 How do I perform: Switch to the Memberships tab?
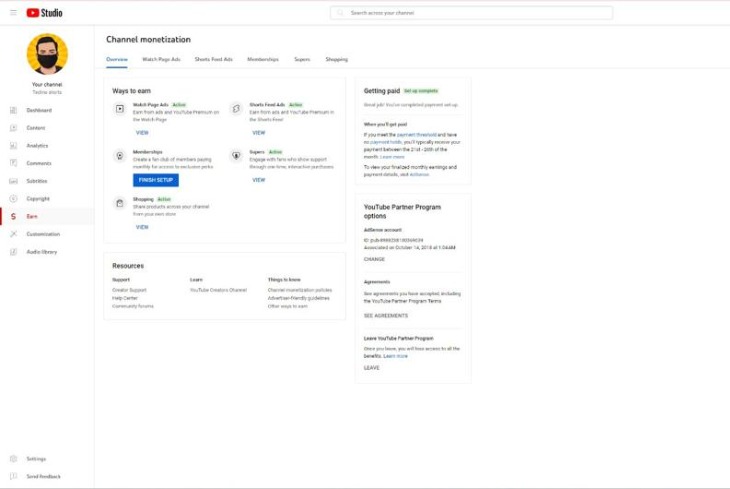pyautogui.click(x=263, y=60)
